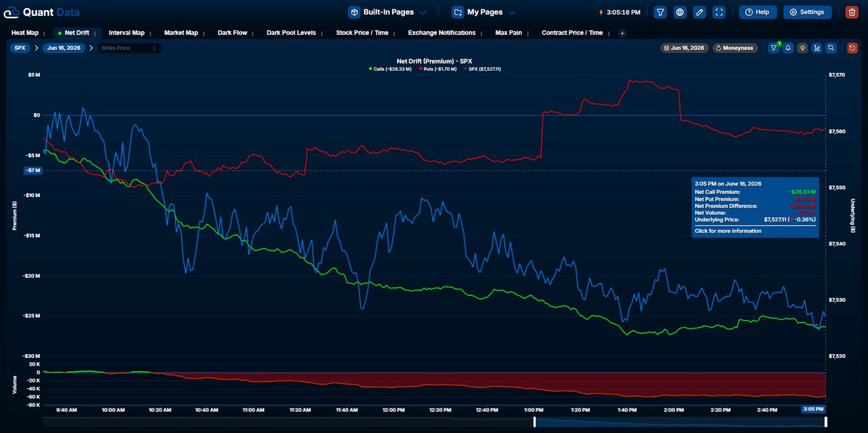
Task: Enter fullscreen with the expand icon
Action: [718, 12]
